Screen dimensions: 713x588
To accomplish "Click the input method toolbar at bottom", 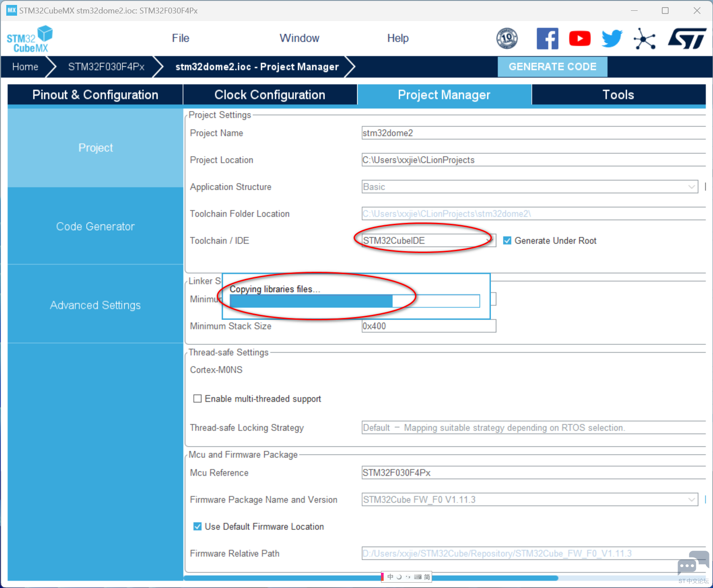I will pos(407,577).
